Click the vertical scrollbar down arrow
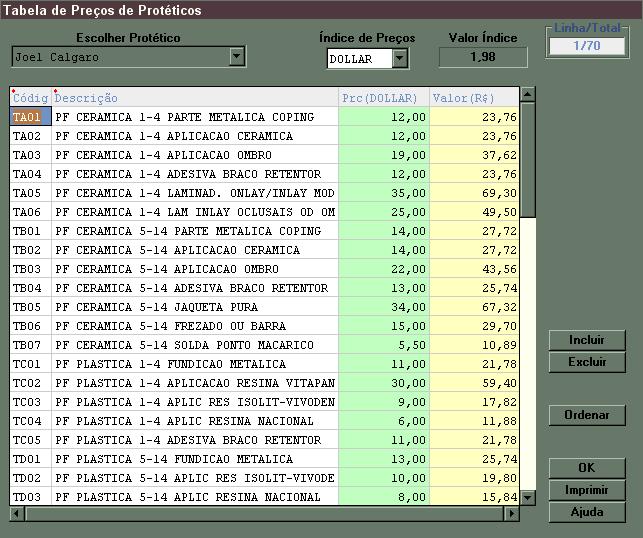 pos(527,498)
